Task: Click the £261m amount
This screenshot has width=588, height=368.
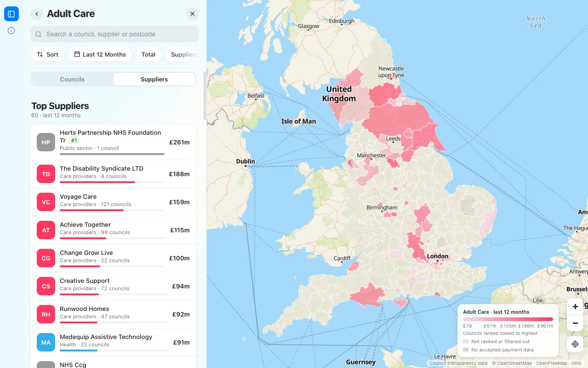Action: pos(180,142)
